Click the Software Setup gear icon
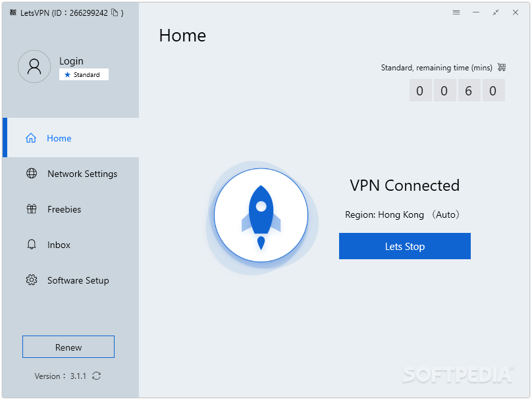The height and width of the screenshot is (400, 532). pyautogui.click(x=32, y=280)
